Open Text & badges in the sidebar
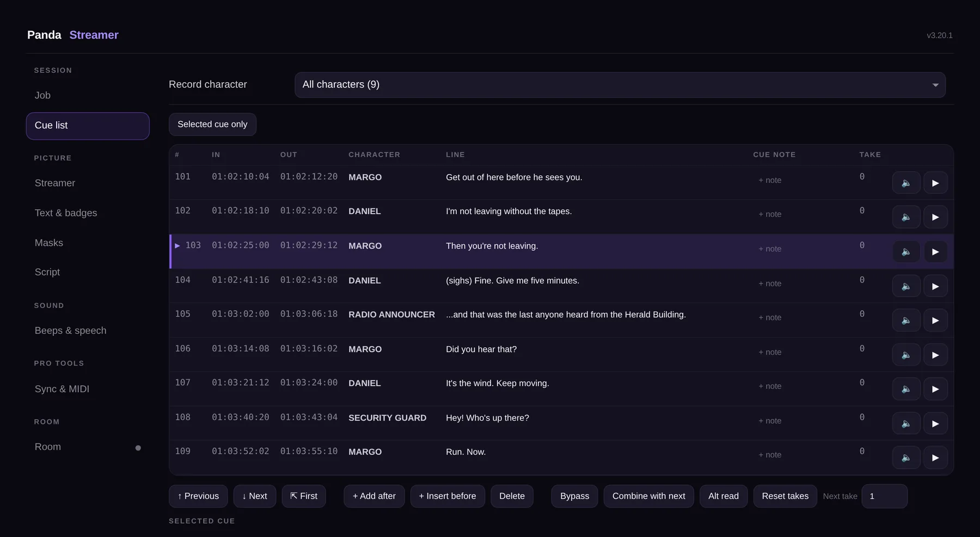This screenshot has width=980, height=537. 88,213
